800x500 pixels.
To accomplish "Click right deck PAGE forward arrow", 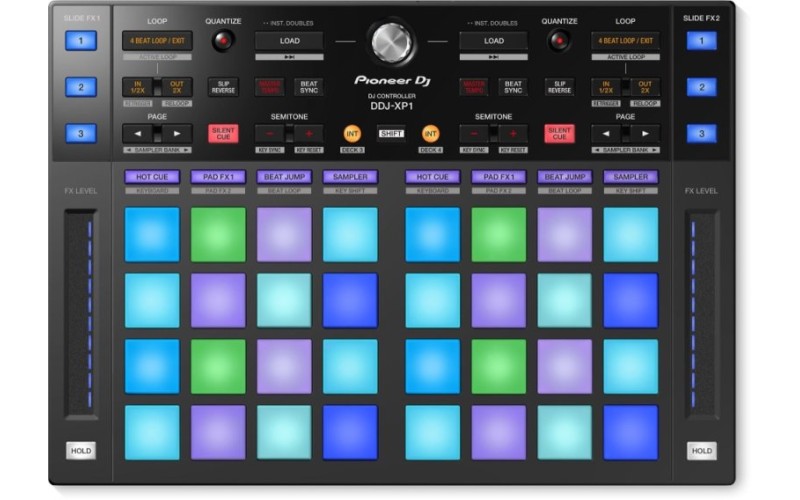I will click(645, 134).
